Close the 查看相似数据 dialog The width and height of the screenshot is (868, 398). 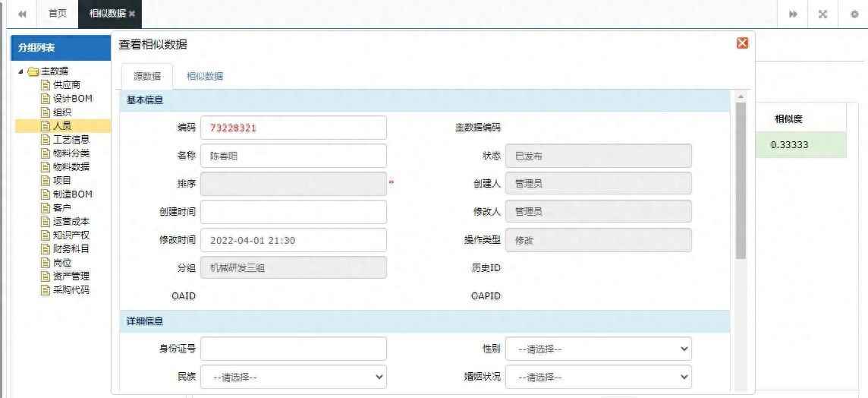click(742, 43)
